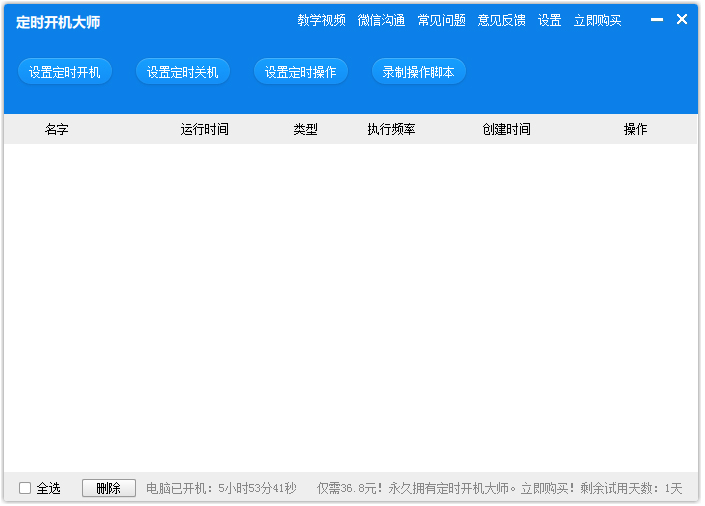Click the 名字 column header
The height and width of the screenshot is (506, 705).
(57, 130)
